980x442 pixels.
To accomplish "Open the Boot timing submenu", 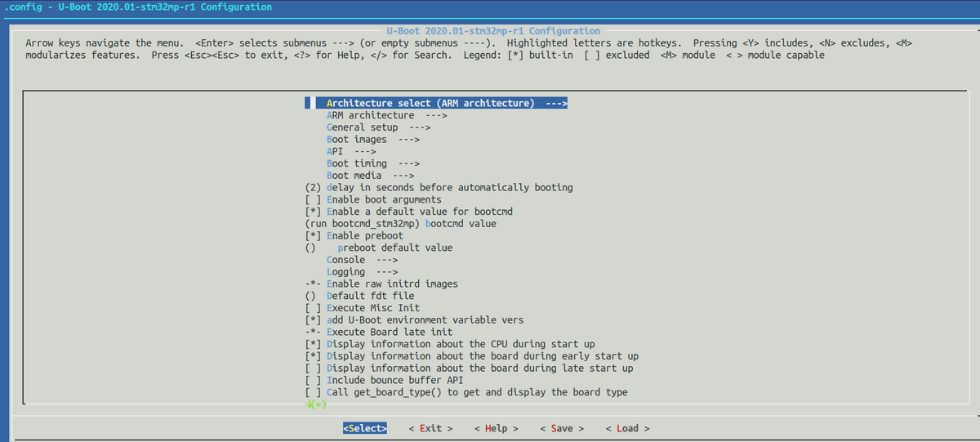I will pos(373,163).
